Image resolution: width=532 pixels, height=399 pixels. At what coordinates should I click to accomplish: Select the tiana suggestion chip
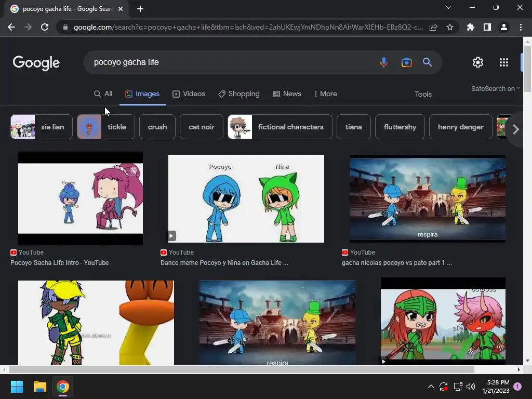point(353,127)
